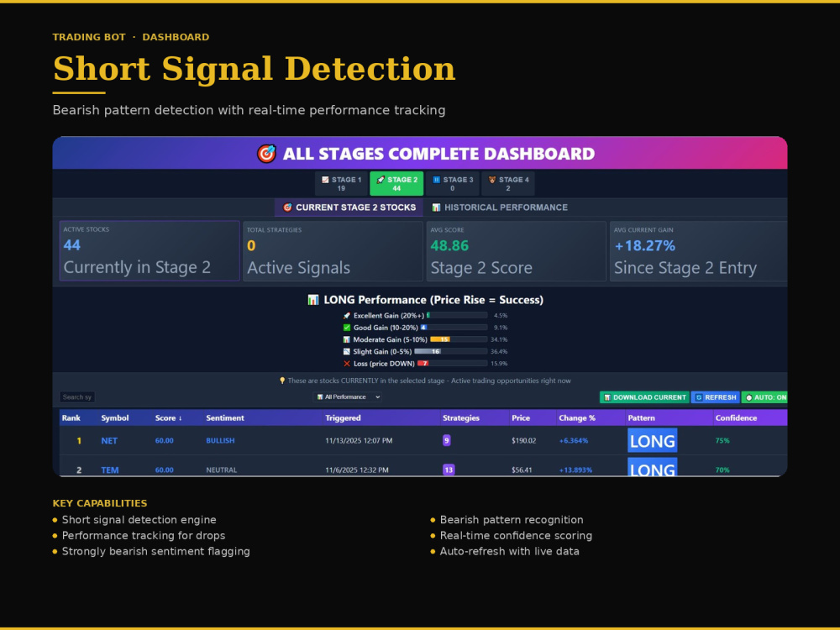This screenshot has height=630, width=840.
Task: Click the 75% confidence value
Action: [722, 440]
